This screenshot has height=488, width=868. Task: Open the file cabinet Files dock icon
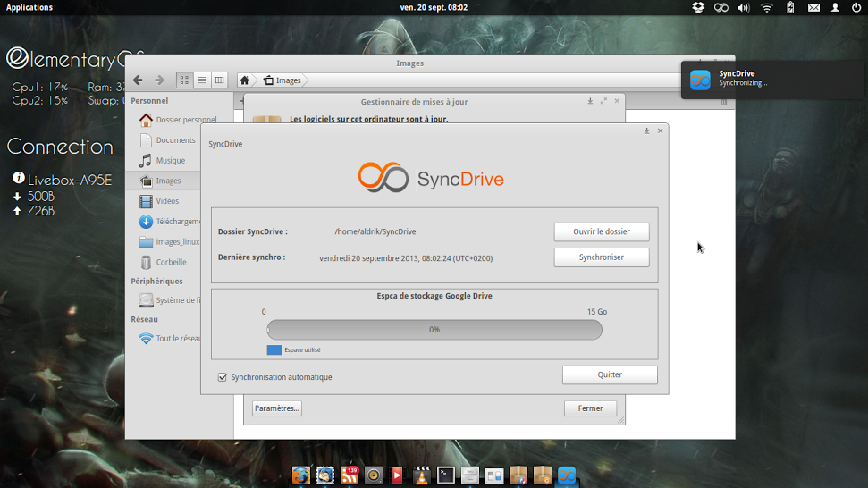pos(470,475)
